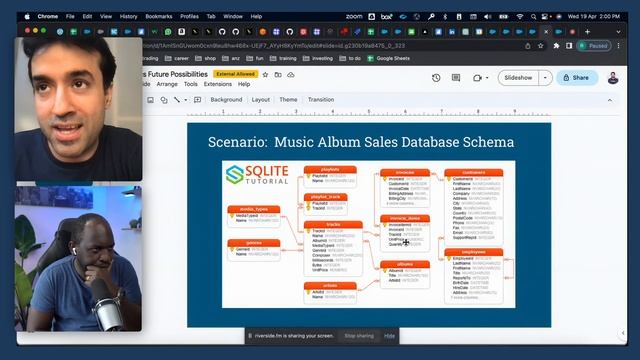Click the address bar URL

(x=273, y=46)
